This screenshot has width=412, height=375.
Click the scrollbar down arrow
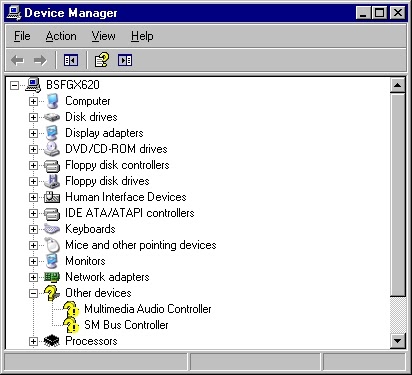[x=397, y=341]
